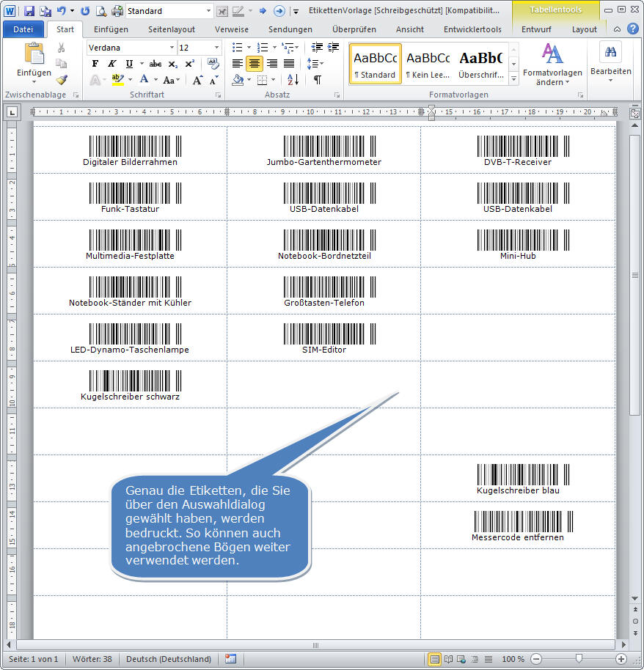Click Bearbeiten binoculars icon
644x670 pixels.
[x=611, y=52]
